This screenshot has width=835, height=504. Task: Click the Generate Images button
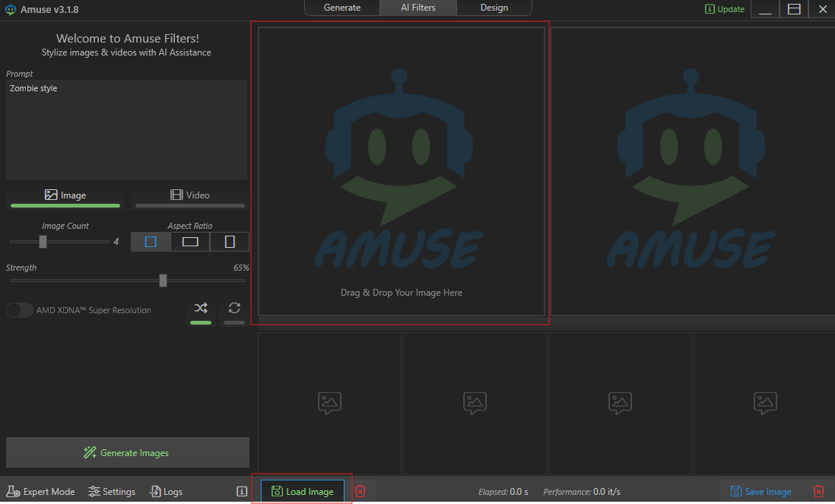pyautogui.click(x=127, y=452)
